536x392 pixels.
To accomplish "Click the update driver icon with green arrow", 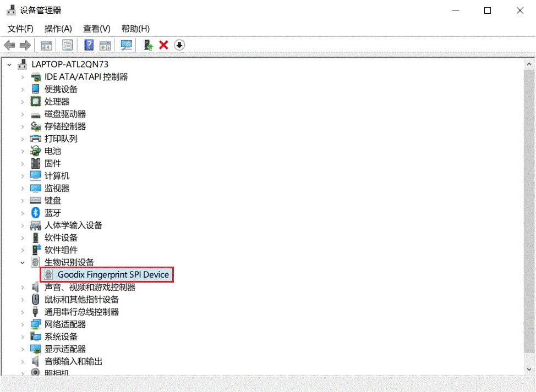I will [148, 45].
